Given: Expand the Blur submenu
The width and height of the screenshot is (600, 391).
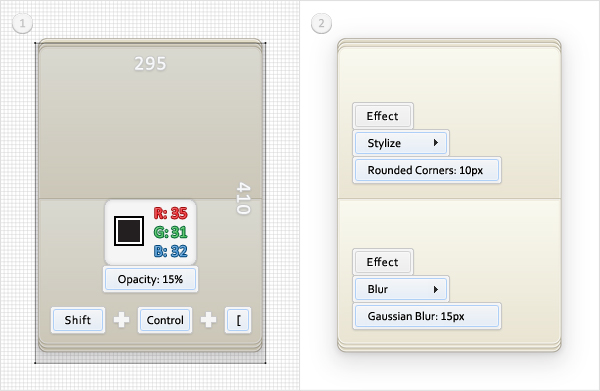Looking at the screenshot, I should pyautogui.click(x=401, y=289).
